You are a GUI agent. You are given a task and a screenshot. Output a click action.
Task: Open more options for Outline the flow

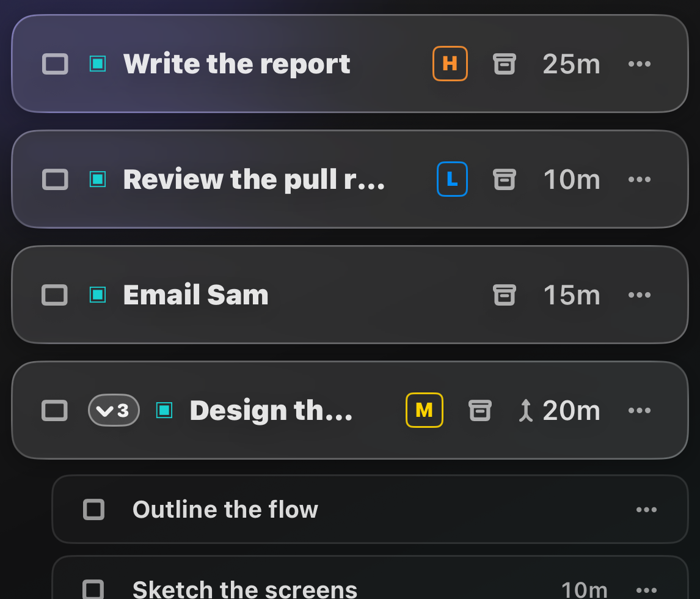click(x=646, y=510)
